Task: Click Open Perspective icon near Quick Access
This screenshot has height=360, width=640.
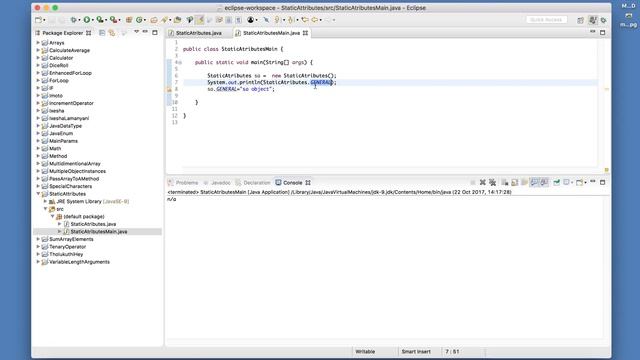Action: pos(580,20)
